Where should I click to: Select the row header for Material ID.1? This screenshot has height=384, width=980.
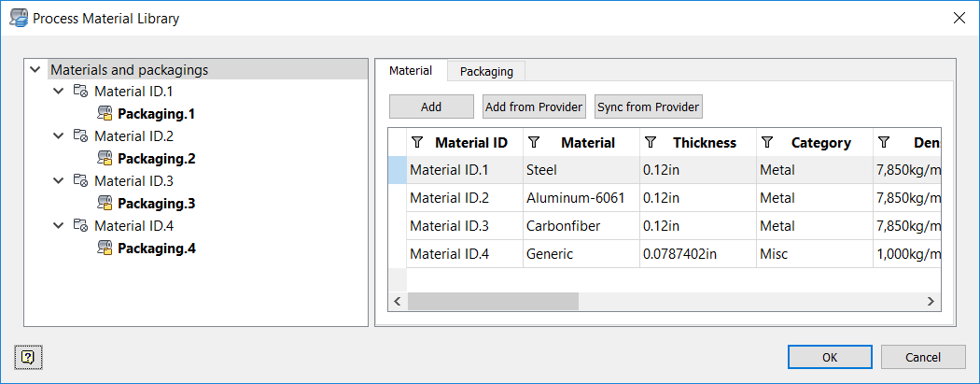coord(397,170)
